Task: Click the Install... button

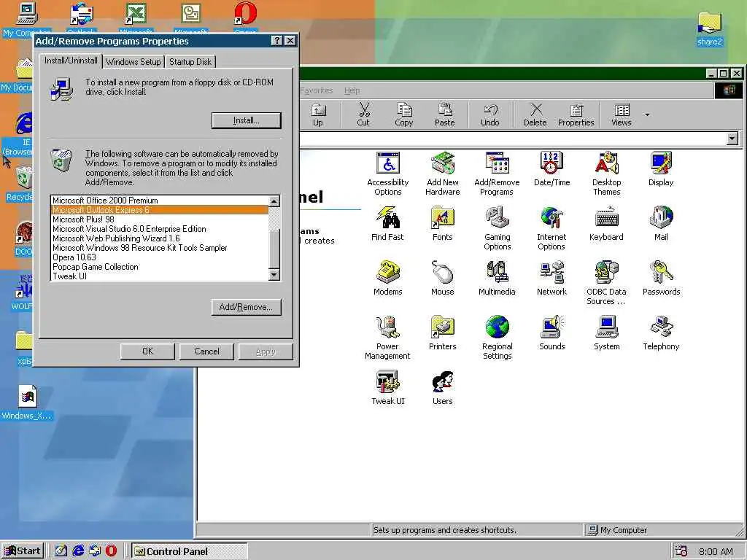Action: tap(247, 120)
